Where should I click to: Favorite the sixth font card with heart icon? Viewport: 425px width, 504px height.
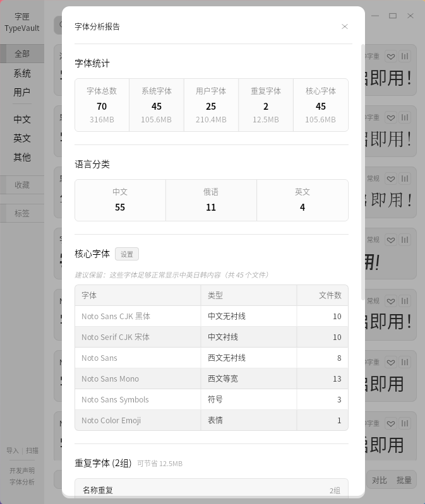pos(391,363)
